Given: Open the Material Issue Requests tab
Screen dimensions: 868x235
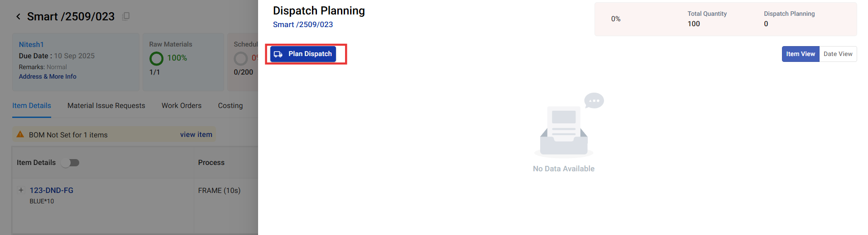Looking at the screenshot, I should click(106, 106).
